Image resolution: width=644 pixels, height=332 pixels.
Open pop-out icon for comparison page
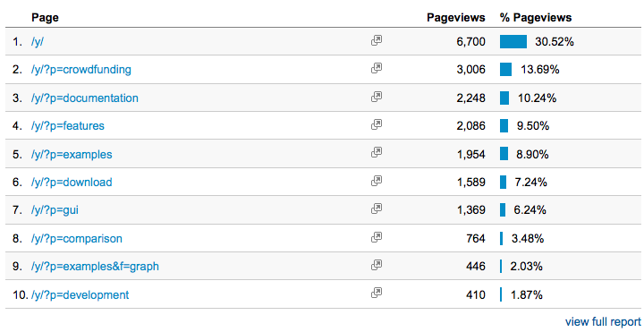(377, 237)
